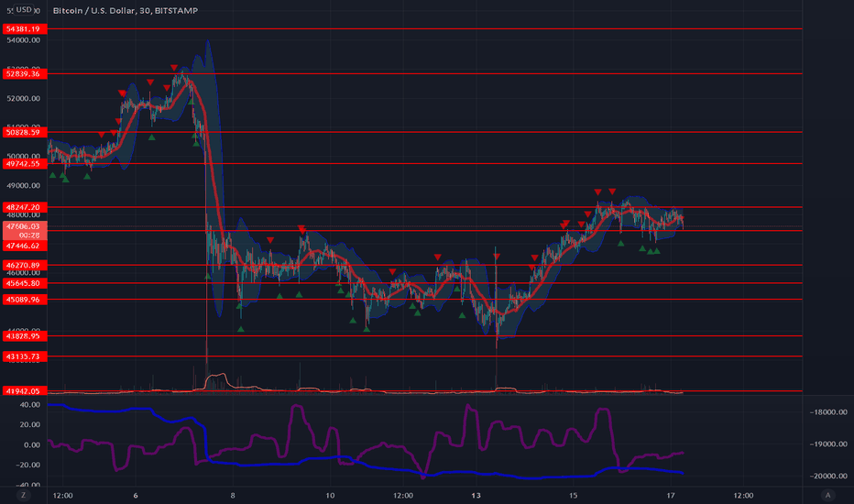Click the 0.00 indicator scale value

coord(31,444)
